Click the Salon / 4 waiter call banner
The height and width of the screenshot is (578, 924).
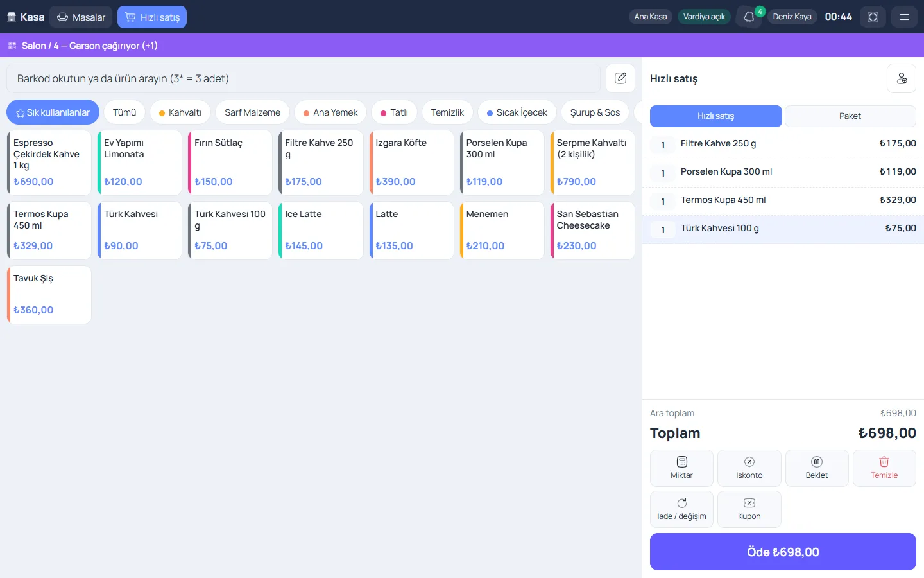coord(462,46)
